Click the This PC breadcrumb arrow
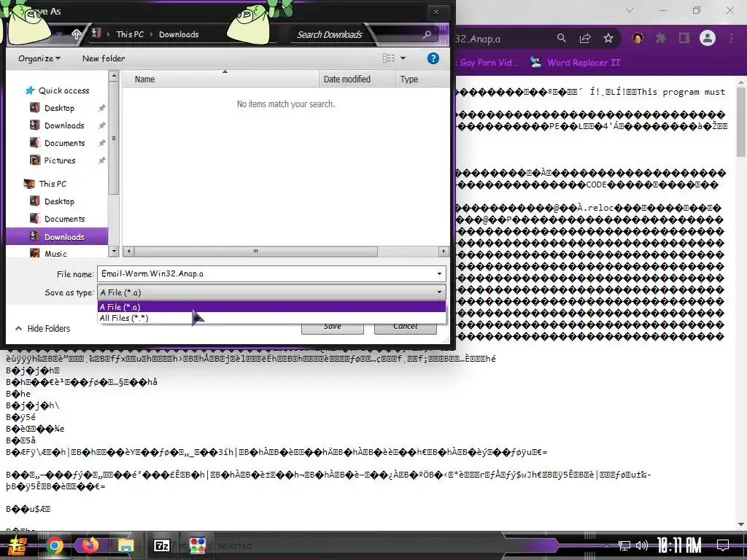 click(152, 34)
